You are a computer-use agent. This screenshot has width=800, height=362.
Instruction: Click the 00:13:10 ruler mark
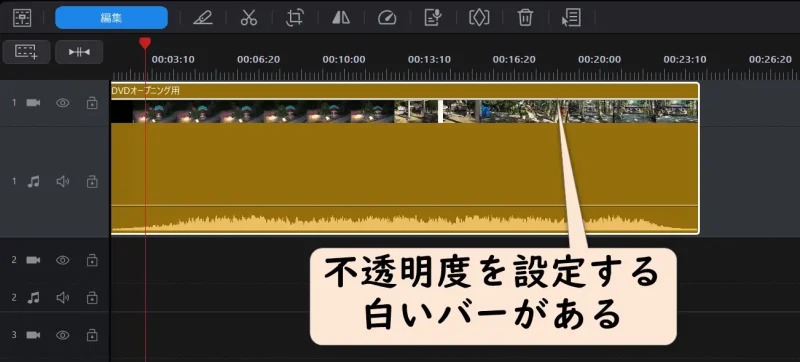click(x=429, y=60)
